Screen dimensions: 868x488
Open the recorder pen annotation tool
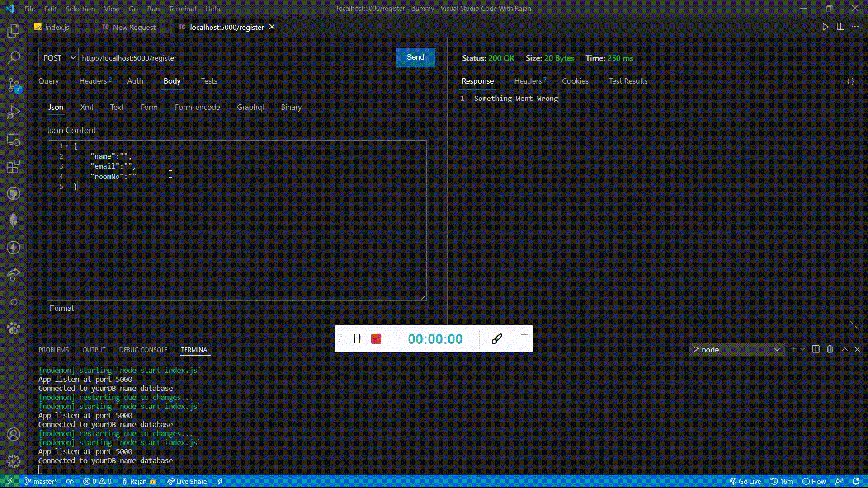497,339
